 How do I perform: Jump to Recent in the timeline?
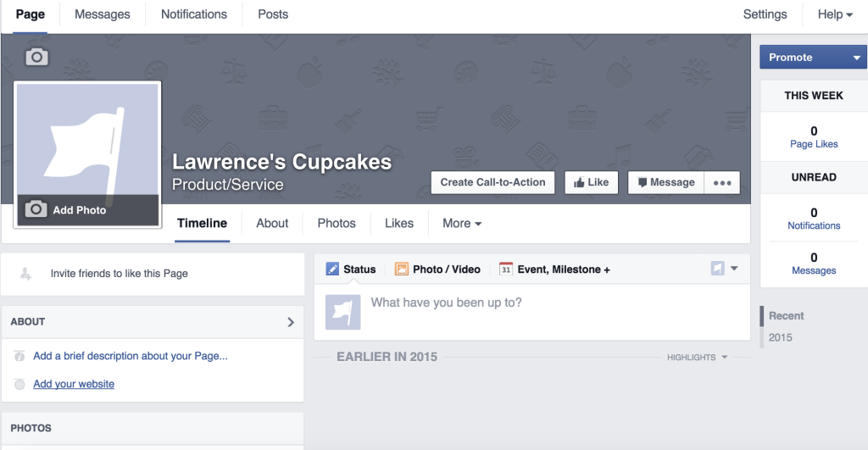point(786,315)
